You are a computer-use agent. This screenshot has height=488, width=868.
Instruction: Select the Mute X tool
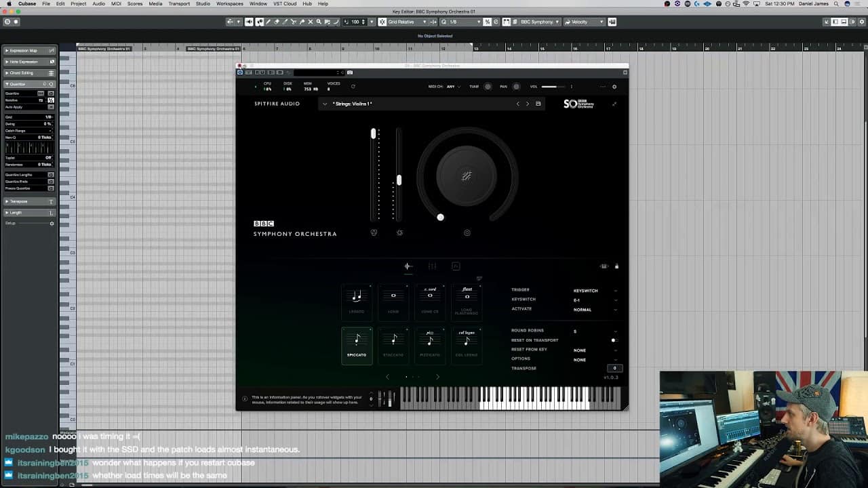(x=311, y=22)
